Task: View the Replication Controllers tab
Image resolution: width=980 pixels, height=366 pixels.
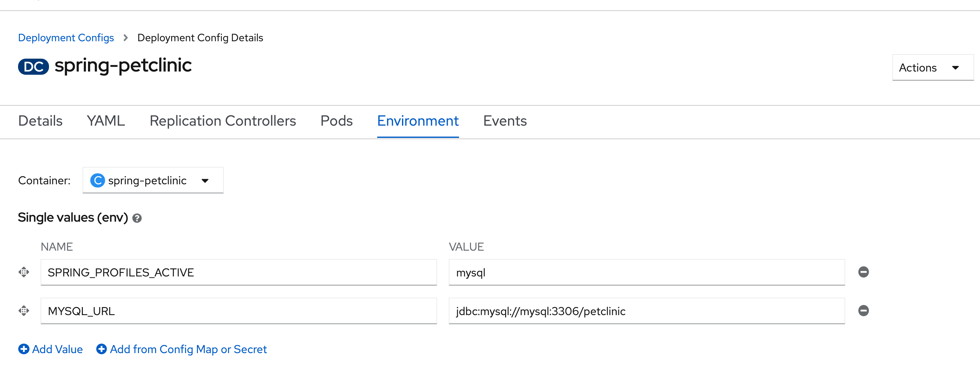Action: pos(222,121)
